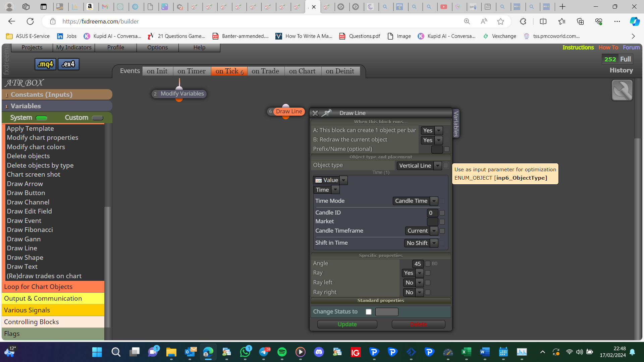Click the browser Refresh icon
Screen dimensions: 644x362
(30, 21)
